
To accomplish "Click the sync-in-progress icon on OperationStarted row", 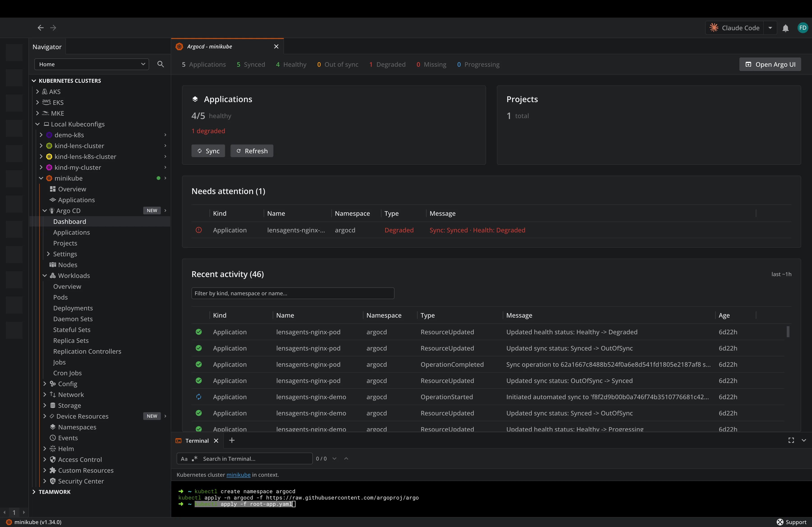I will [198, 396].
